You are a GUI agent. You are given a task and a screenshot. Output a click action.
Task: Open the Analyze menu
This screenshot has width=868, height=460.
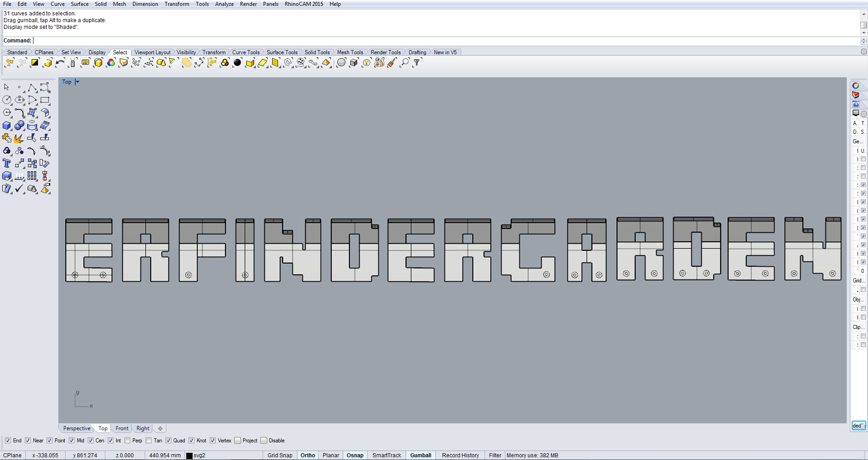[224, 4]
